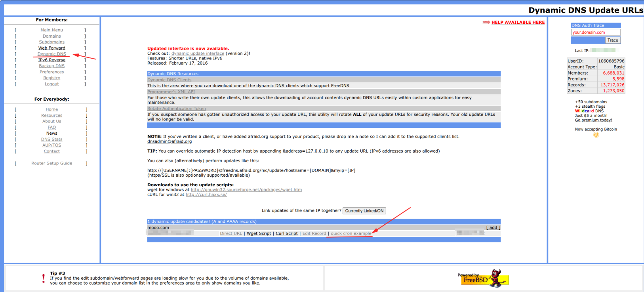644x292 pixels.
Task: Click the Account Type value Basic
Action: (619, 67)
